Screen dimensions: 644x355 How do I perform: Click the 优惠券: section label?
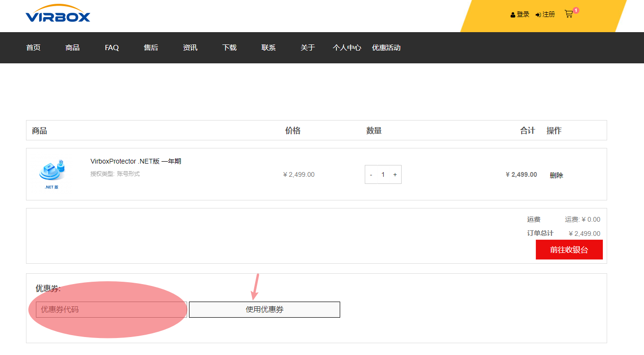coord(48,288)
